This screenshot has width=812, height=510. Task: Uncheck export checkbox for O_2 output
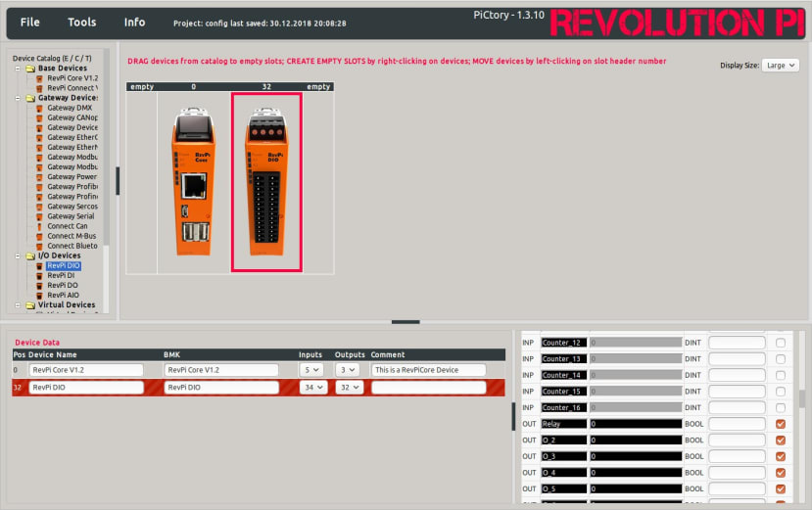pyautogui.click(x=781, y=440)
